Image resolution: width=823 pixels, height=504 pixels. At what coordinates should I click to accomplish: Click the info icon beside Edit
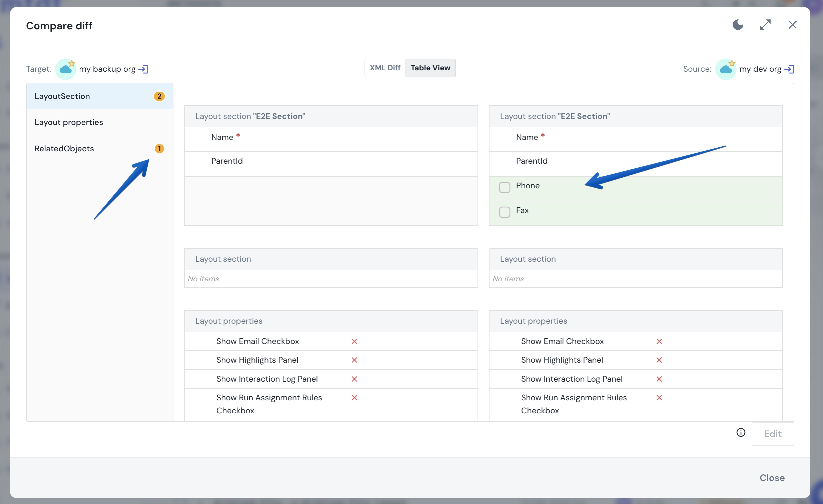(x=741, y=433)
